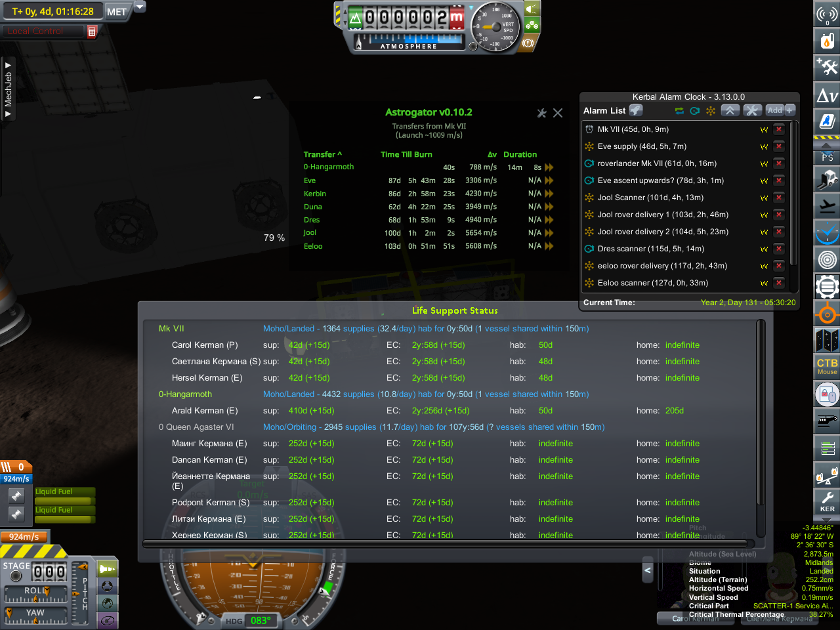Sort by the Time Till Burn column
The image size is (840, 630).
(406, 155)
